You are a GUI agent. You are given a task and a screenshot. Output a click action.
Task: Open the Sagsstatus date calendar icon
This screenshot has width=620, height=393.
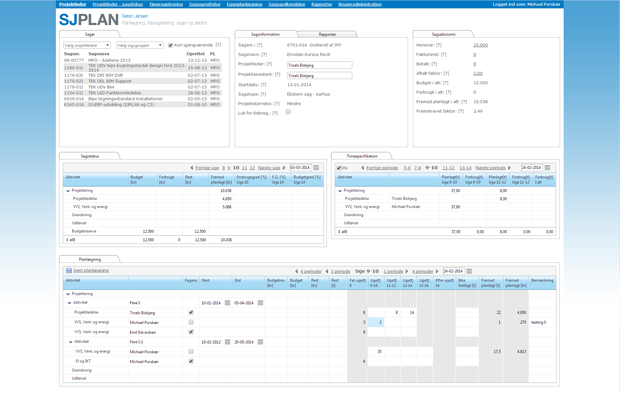pos(316,168)
